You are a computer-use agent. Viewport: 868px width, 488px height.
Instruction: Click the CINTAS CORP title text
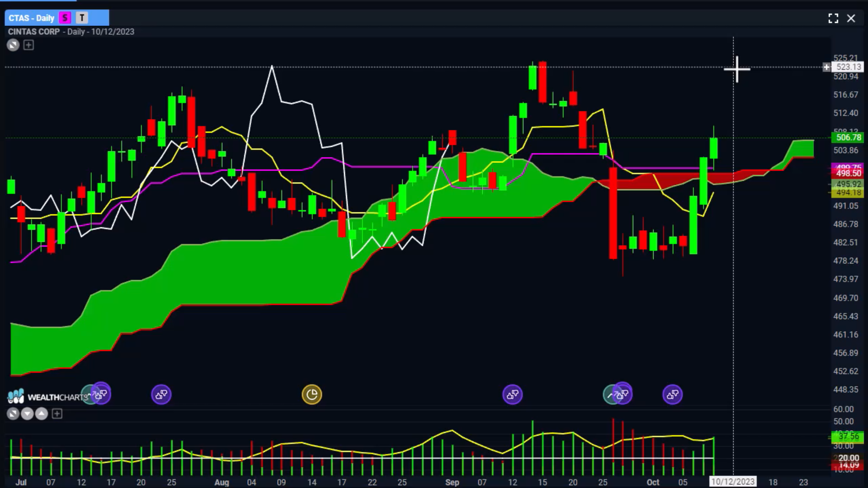(34, 32)
